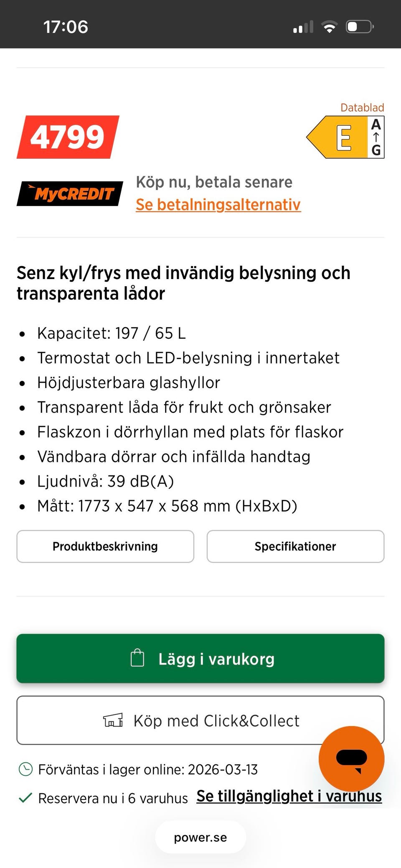
Task: Click the store icon beside Click&Collect
Action: click(x=113, y=720)
